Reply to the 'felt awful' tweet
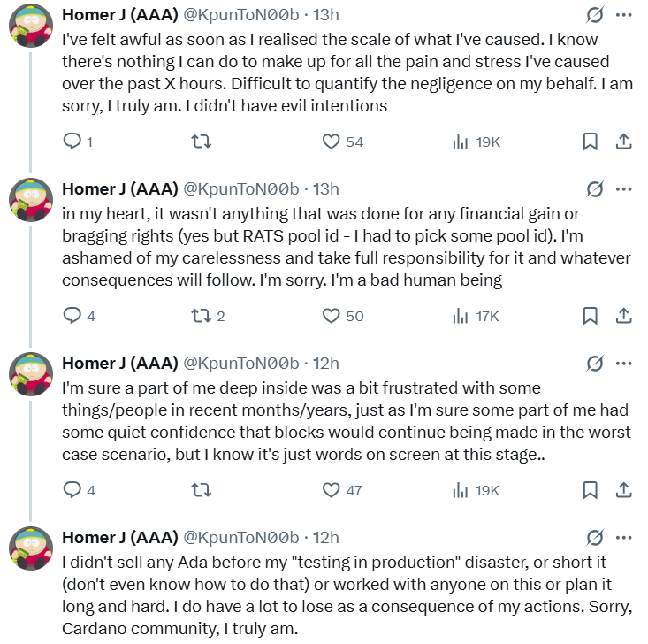The image size is (648, 644). pyautogui.click(x=73, y=142)
